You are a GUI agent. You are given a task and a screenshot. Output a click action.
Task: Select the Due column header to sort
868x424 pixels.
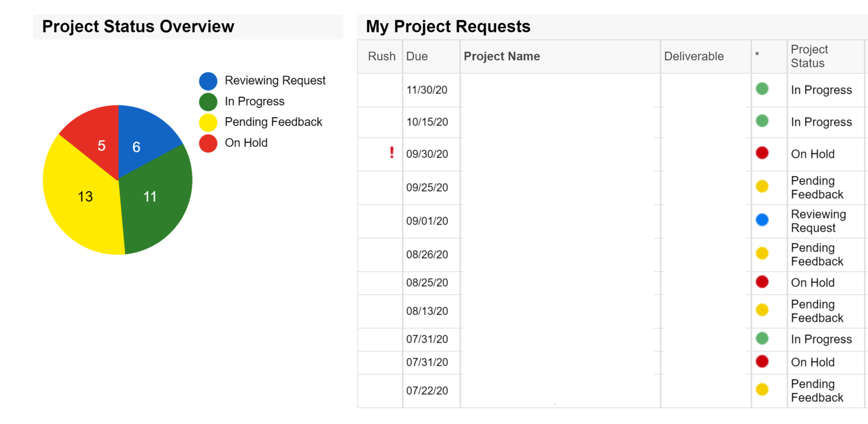415,56
